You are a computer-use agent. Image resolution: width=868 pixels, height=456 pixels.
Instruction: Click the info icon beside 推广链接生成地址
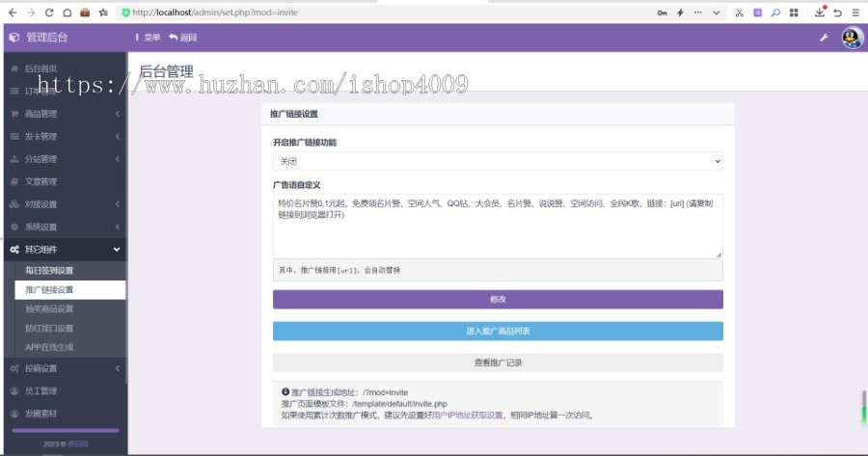coord(285,391)
